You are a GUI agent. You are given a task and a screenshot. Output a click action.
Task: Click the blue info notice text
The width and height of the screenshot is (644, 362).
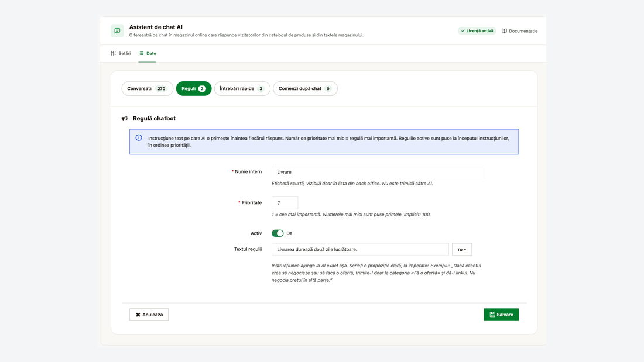coord(328,142)
